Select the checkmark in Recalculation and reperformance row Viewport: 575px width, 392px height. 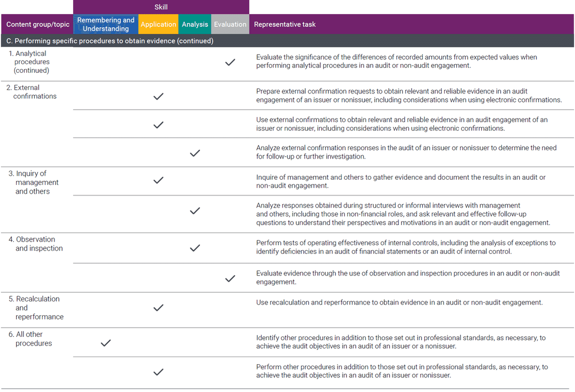click(158, 308)
